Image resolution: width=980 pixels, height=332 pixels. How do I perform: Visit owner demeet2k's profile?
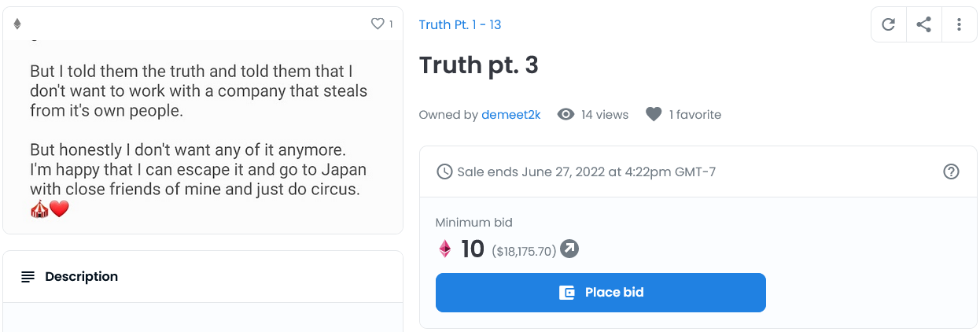[x=511, y=115]
